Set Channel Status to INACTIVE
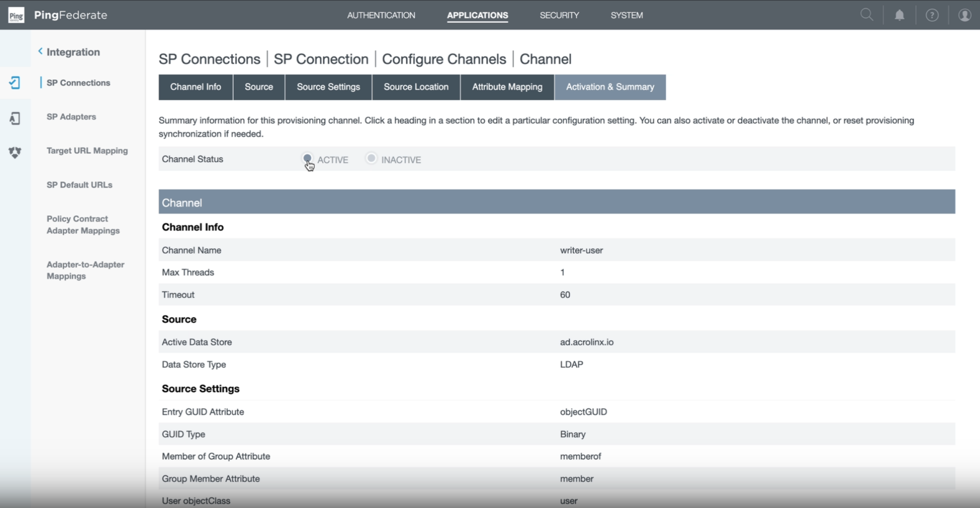Screen dimensions: 980x508 click(371, 158)
